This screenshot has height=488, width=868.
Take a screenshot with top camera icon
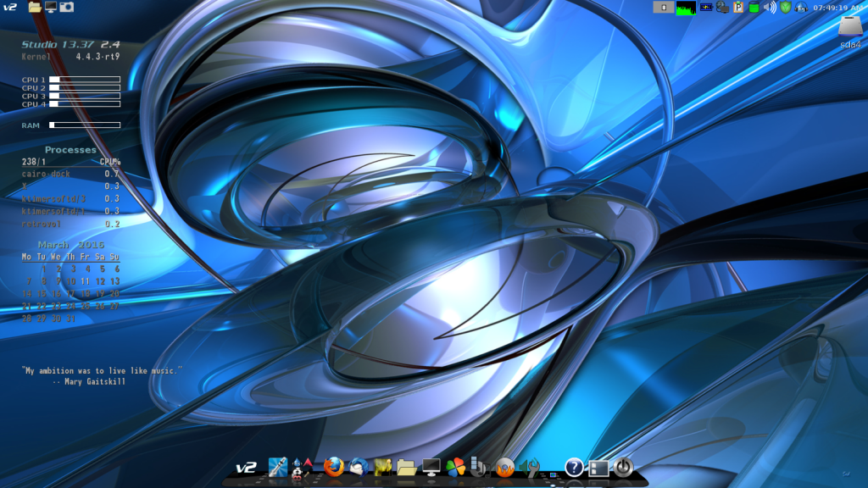coord(66,7)
